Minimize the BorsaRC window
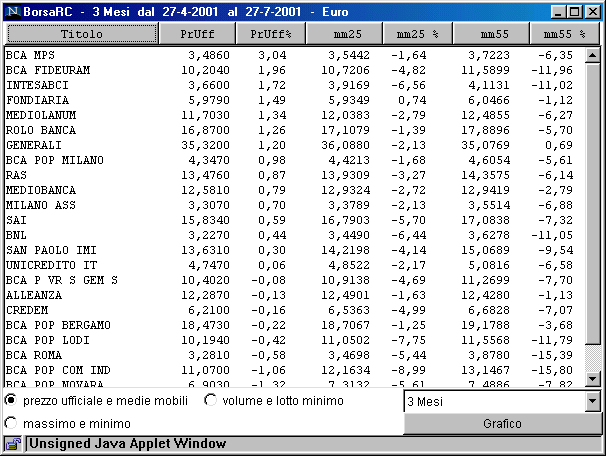This screenshot has height=456, width=606. point(558,12)
